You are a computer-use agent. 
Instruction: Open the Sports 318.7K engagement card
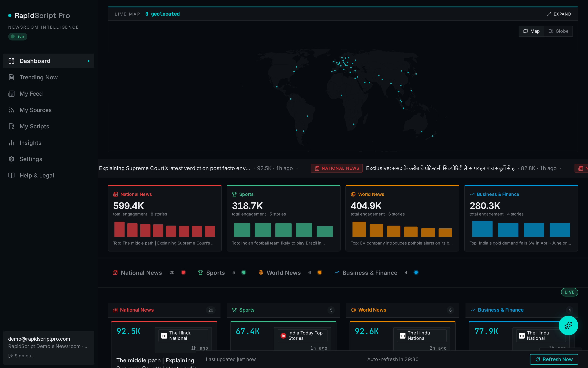click(284, 218)
